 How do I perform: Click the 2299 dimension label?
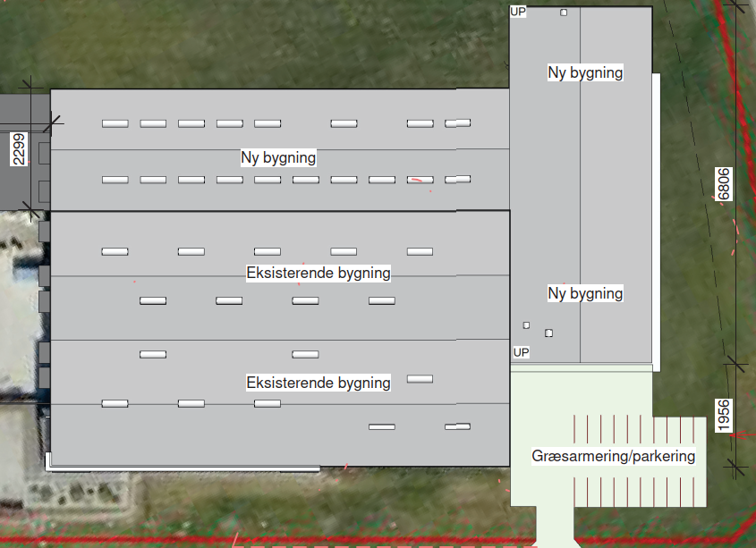pos(19,149)
